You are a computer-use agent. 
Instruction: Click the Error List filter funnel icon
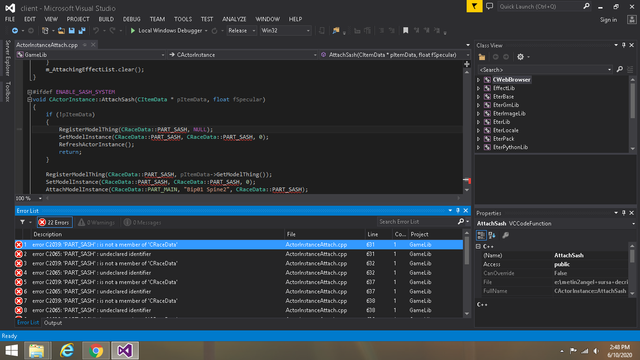[22, 222]
